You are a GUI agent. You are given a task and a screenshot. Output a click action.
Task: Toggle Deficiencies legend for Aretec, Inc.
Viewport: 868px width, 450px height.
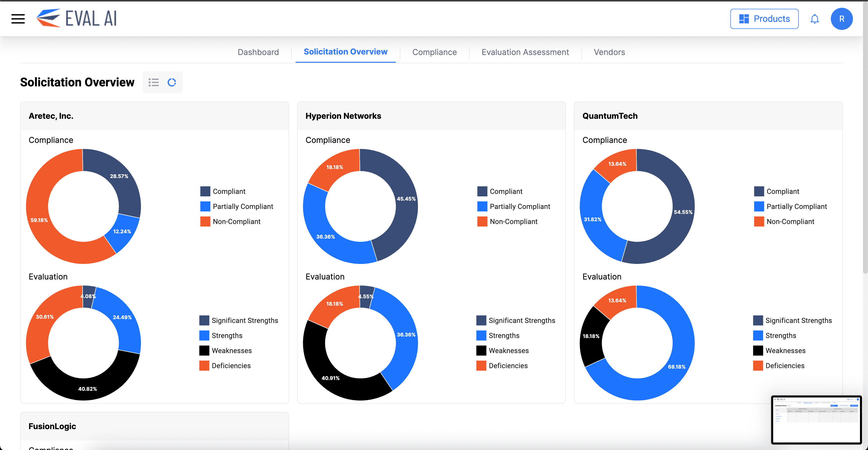coord(225,366)
